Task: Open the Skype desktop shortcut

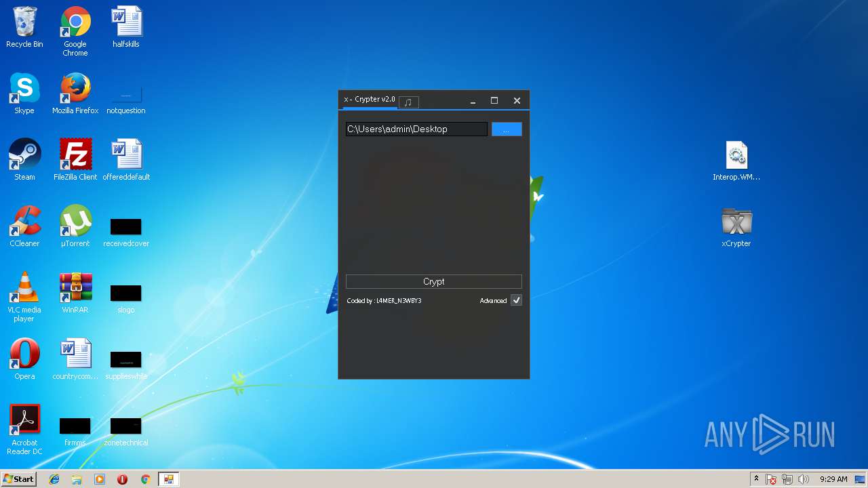Action: tap(24, 94)
